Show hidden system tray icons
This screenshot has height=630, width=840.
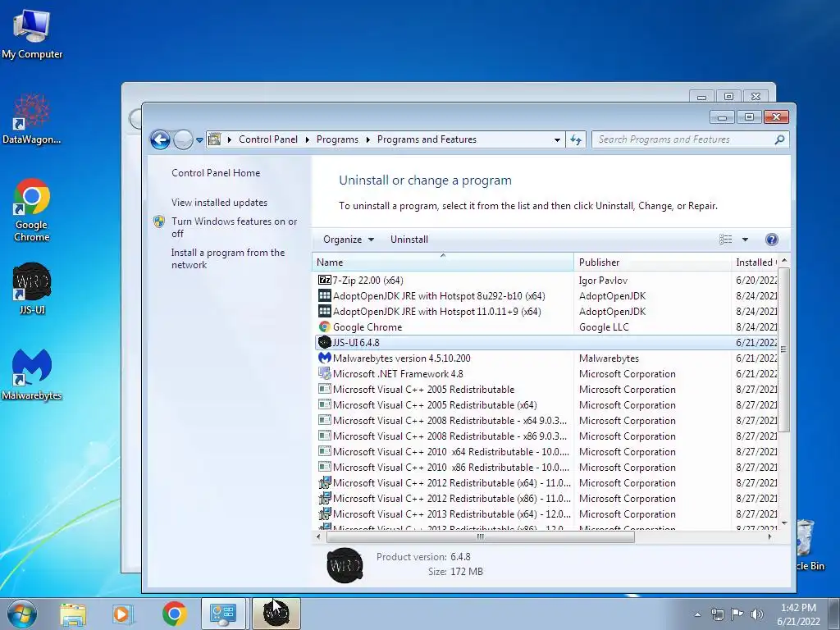697,614
